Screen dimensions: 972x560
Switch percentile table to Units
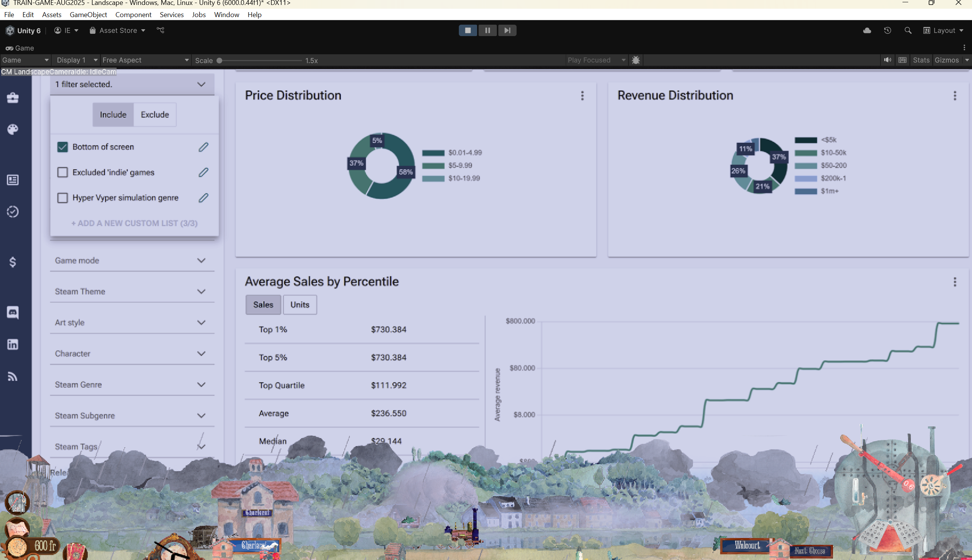tap(300, 304)
